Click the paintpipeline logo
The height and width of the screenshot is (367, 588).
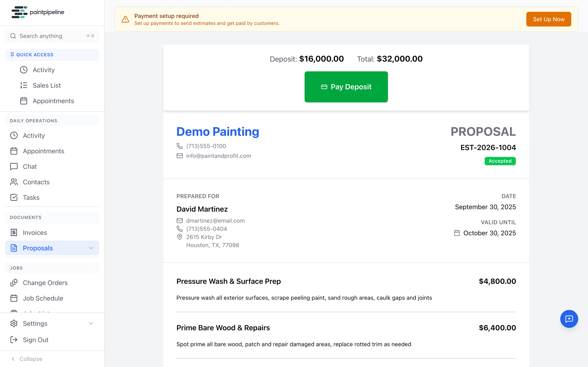(38, 12)
